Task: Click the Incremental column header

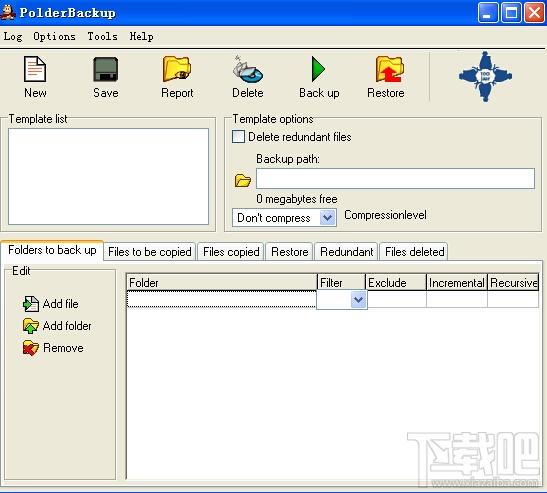Action: click(457, 283)
